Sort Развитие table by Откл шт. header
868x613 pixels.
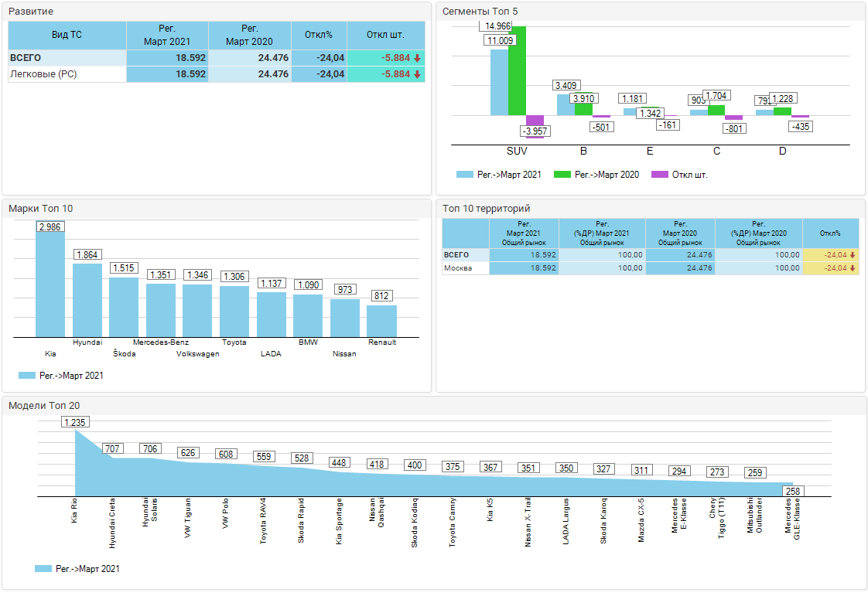tap(385, 35)
